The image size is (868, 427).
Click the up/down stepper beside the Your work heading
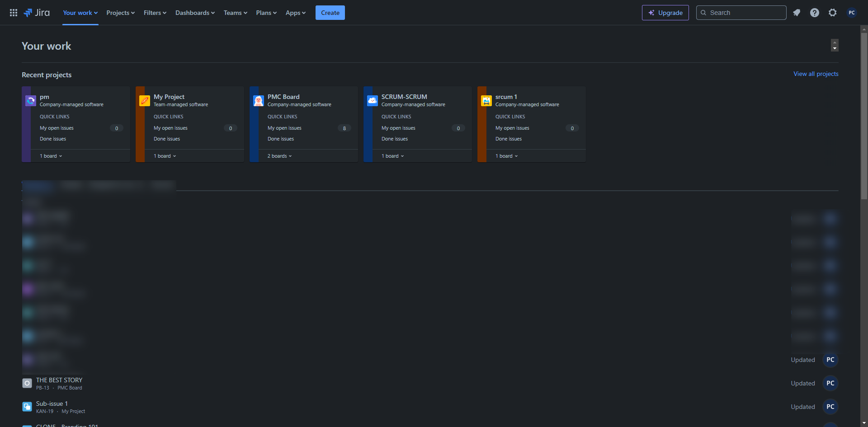coord(835,45)
